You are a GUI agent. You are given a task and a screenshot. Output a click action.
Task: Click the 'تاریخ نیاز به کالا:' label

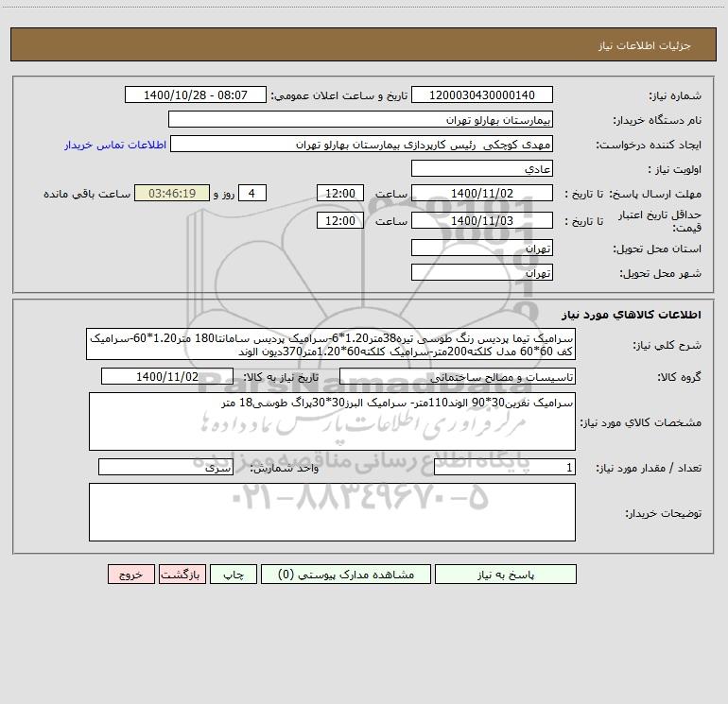point(281,377)
